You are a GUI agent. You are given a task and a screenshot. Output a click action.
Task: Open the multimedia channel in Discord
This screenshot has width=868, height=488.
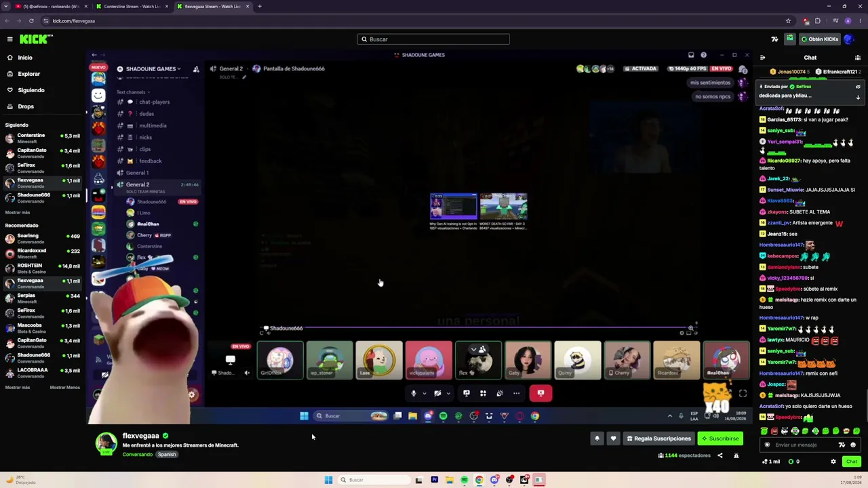(153, 125)
